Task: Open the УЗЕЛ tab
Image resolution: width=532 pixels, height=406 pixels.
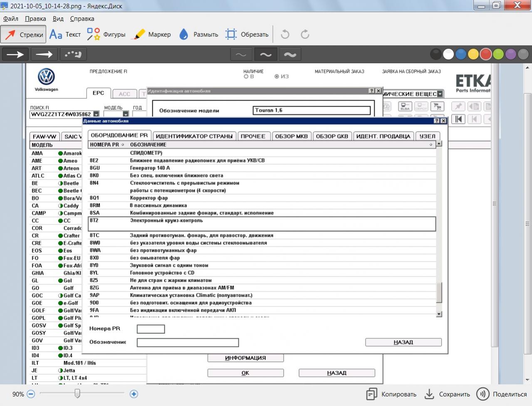Action: pos(427,136)
